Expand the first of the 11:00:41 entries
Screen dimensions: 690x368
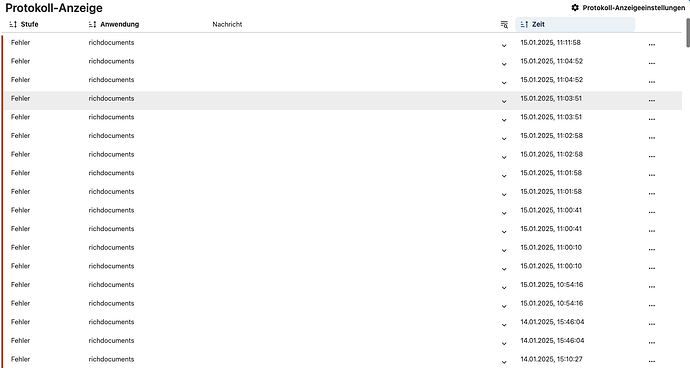(504, 213)
